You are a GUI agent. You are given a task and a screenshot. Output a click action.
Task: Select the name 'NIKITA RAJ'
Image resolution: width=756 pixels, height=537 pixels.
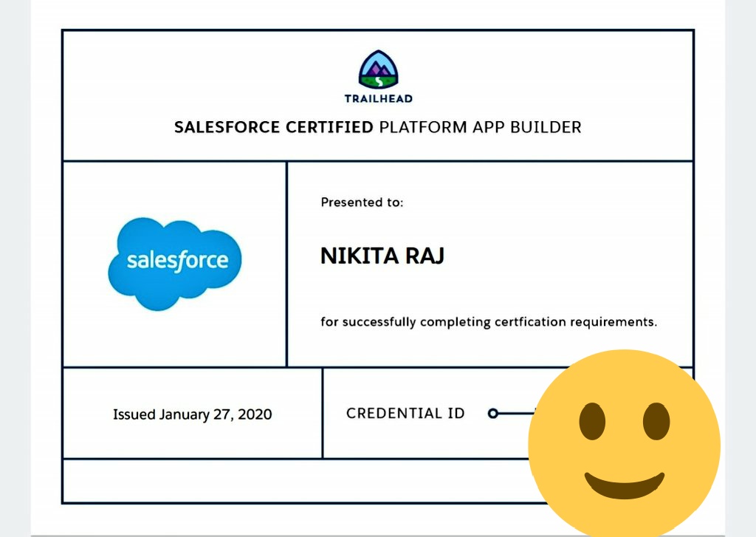pos(382,256)
